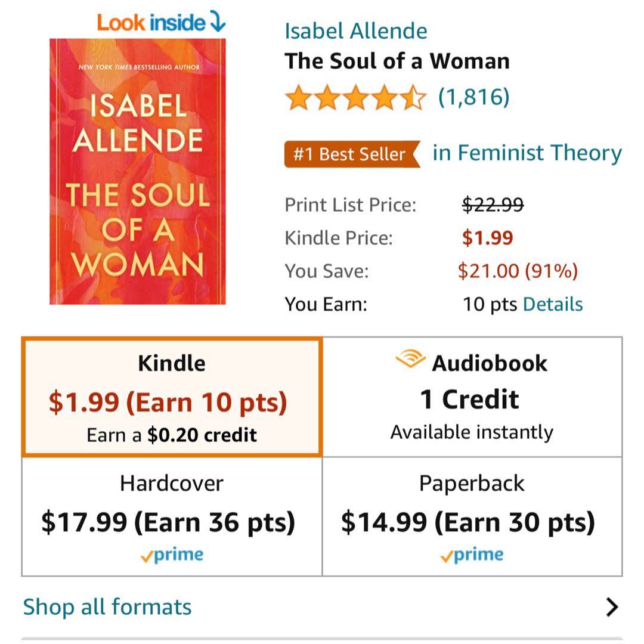Open points Details link
644x644 pixels.
[x=553, y=304]
